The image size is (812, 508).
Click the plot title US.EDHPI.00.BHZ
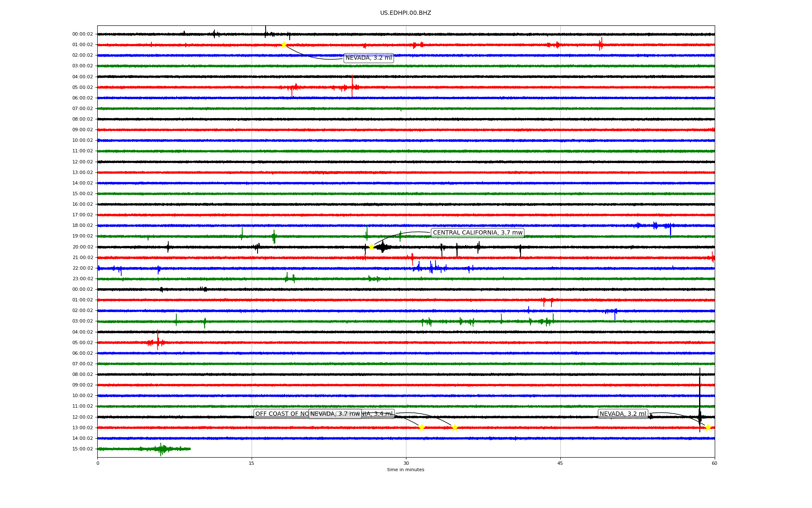(x=406, y=13)
